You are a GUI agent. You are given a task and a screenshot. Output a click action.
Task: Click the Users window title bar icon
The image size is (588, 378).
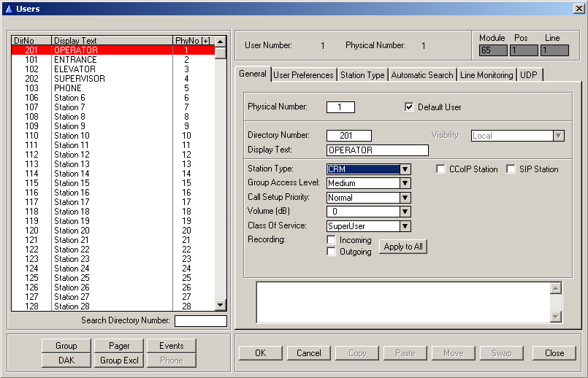coord(8,9)
